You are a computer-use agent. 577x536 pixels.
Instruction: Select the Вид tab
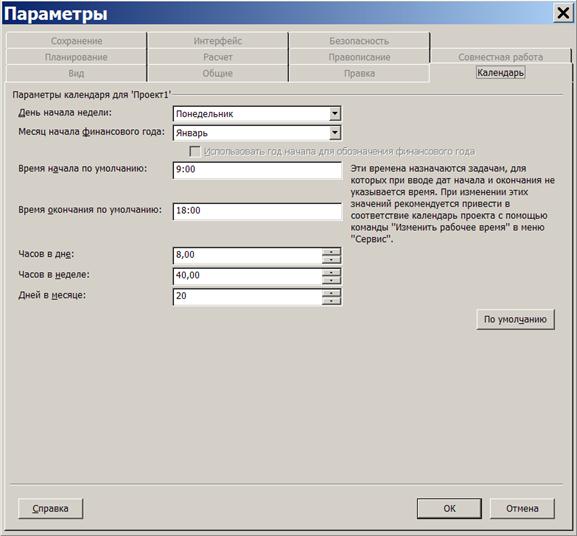76,73
